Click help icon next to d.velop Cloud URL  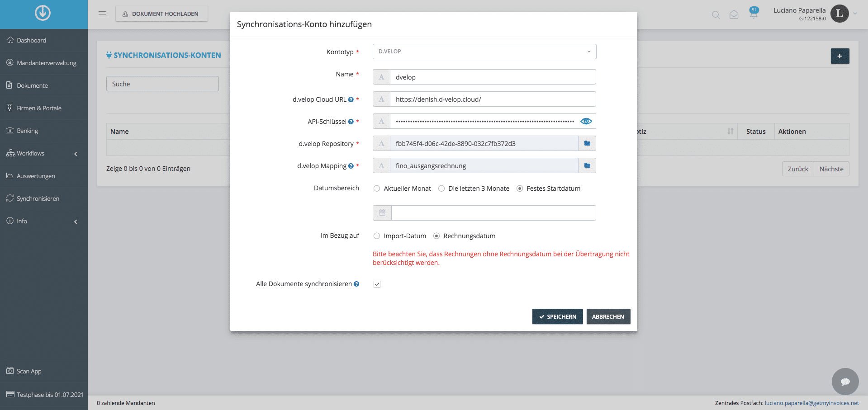pyautogui.click(x=351, y=99)
